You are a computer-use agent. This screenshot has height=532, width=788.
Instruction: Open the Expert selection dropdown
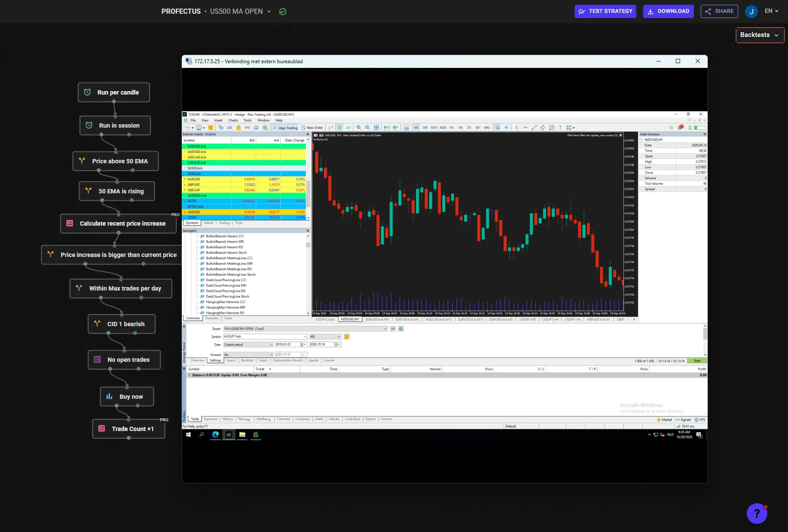click(x=305, y=329)
